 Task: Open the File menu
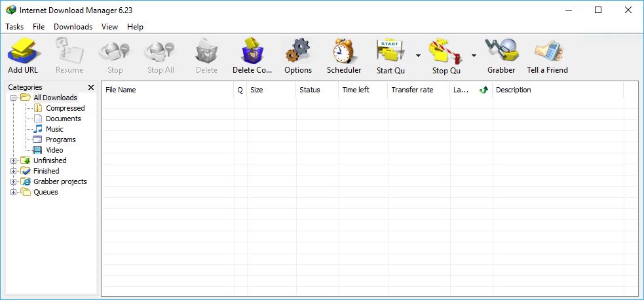pyautogui.click(x=39, y=27)
